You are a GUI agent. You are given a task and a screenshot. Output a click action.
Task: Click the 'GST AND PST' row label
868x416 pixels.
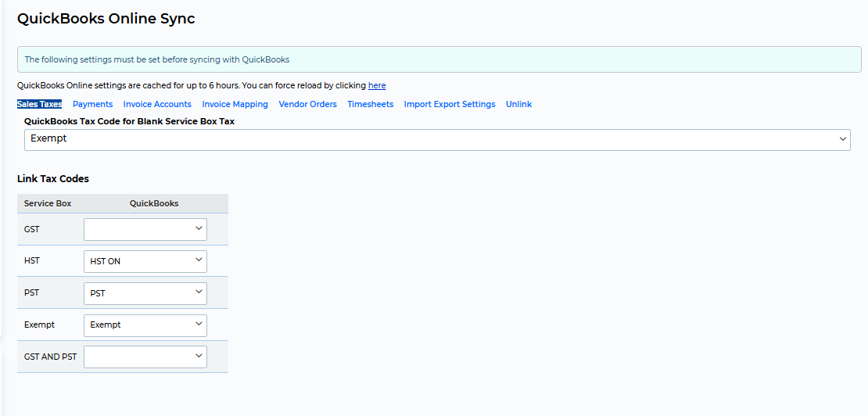(50, 357)
